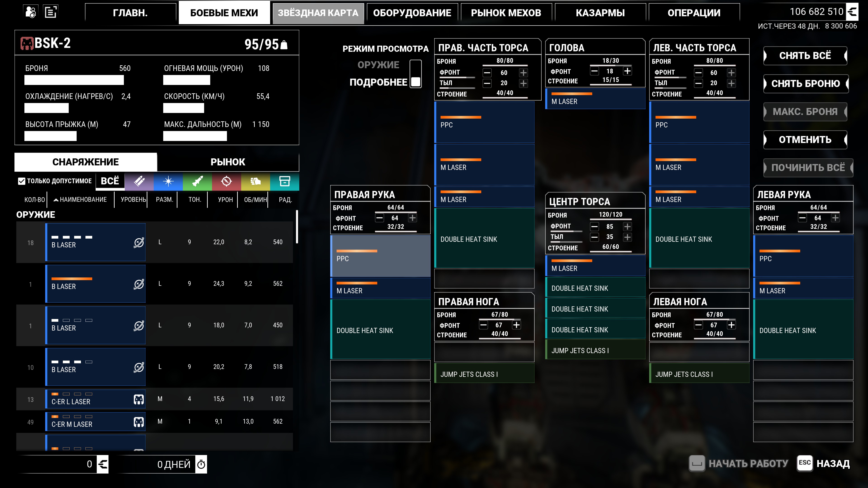Image resolution: width=868 pixels, height=488 pixels.
Task: Select the energy weapons filter icon
Action: (168, 181)
